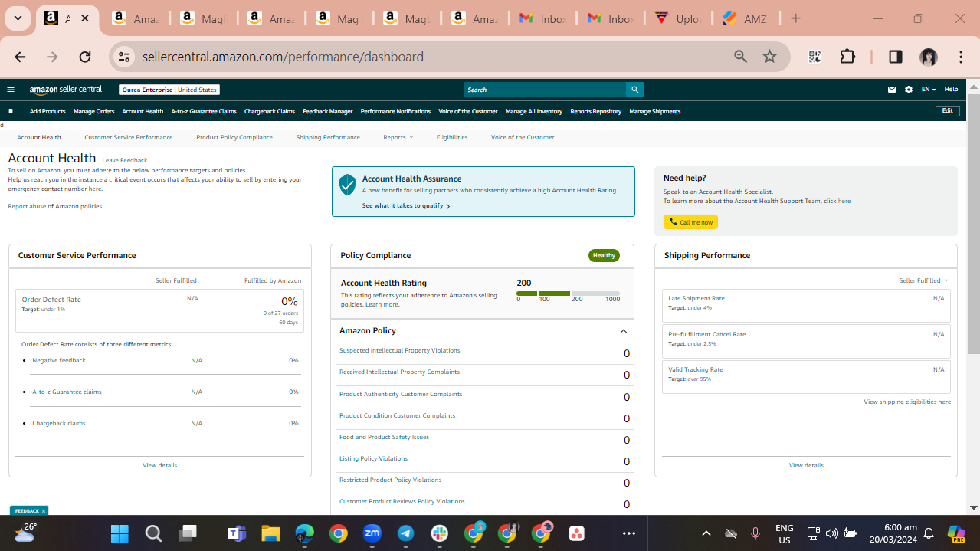Click the browser address bar URL

tap(283, 57)
